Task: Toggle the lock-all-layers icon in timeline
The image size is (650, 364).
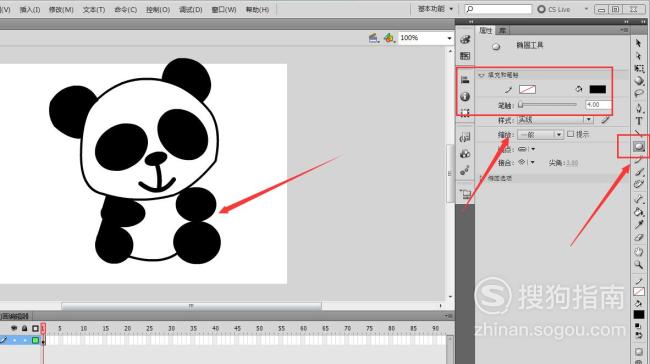Action: tap(24, 328)
